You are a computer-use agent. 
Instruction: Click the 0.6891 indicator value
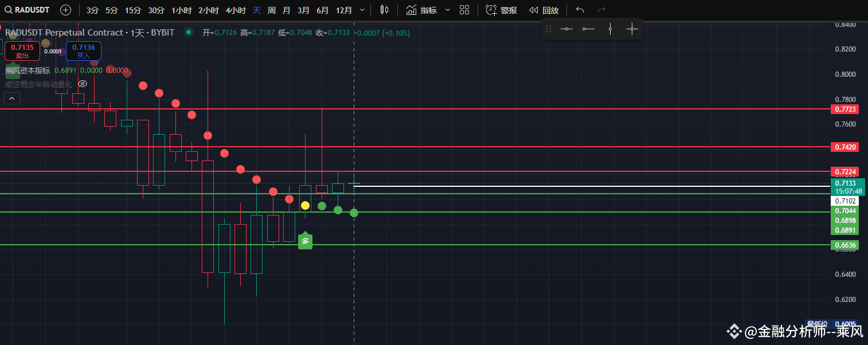65,70
